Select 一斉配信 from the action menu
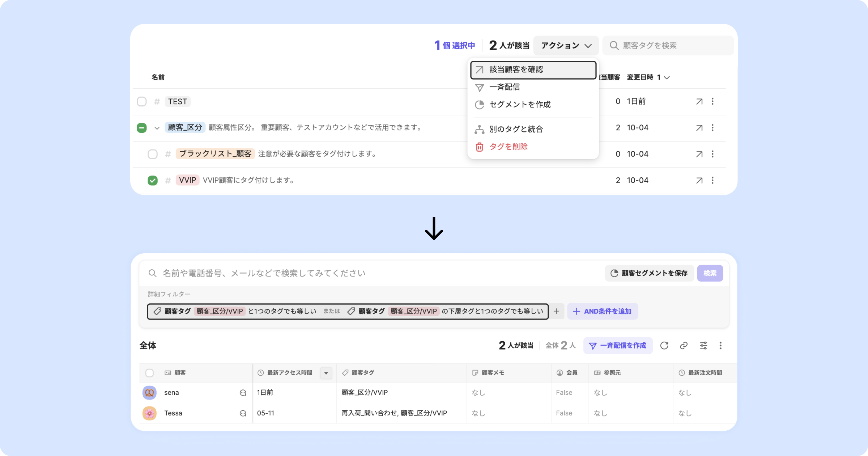Viewport: 868px width, 456px height. [505, 87]
